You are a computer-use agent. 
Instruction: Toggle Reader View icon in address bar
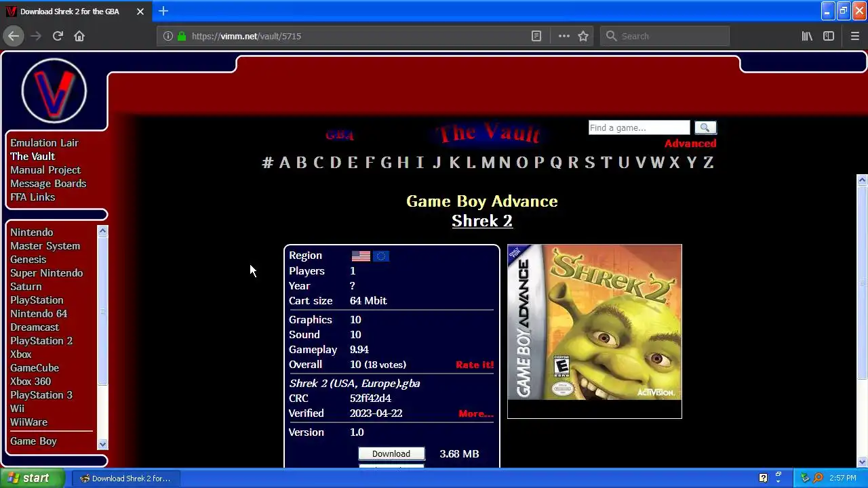tap(536, 36)
